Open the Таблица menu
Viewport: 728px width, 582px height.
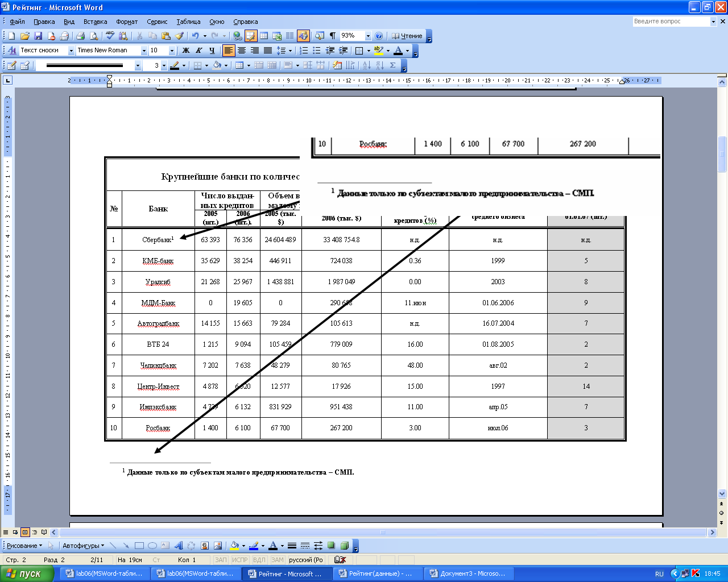pyautogui.click(x=188, y=22)
